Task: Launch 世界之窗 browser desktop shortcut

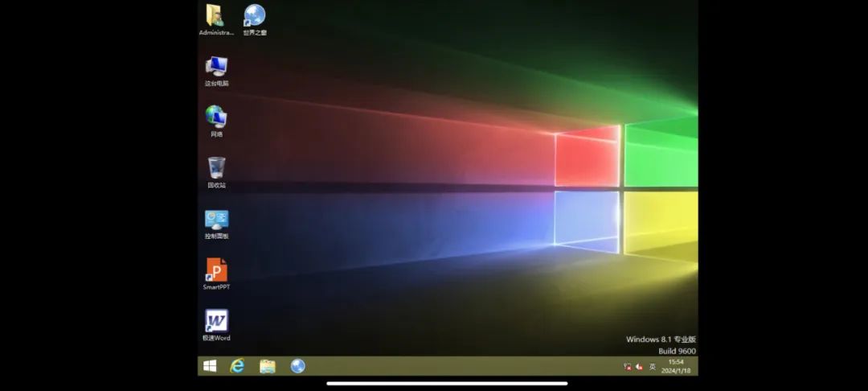Action: pyautogui.click(x=255, y=19)
